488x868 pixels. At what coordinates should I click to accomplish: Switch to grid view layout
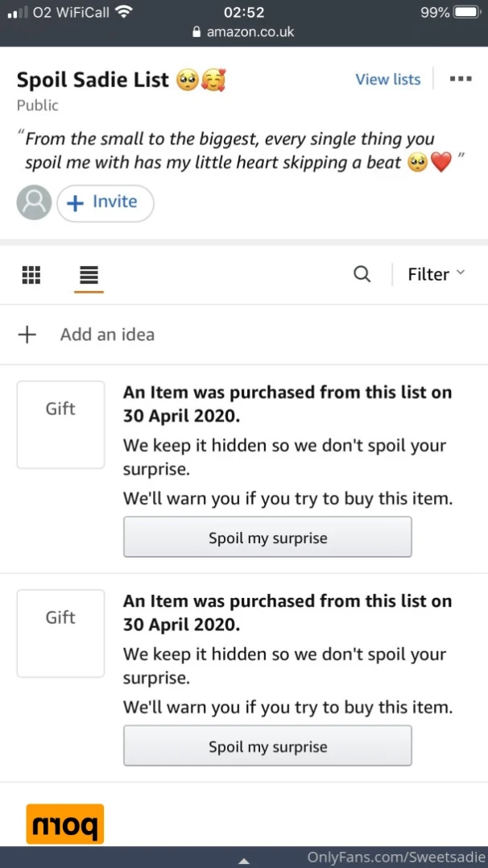(31, 274)
